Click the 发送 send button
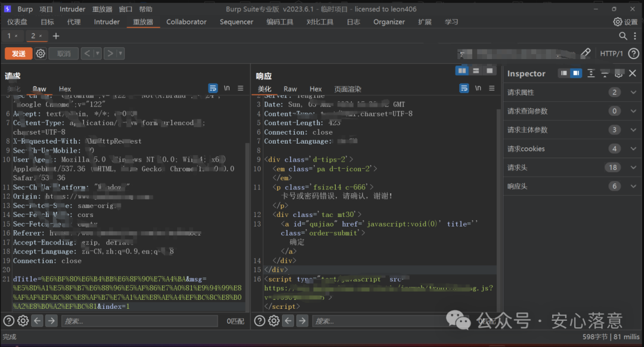Viewport: 644px width, 347px height. 18,54
